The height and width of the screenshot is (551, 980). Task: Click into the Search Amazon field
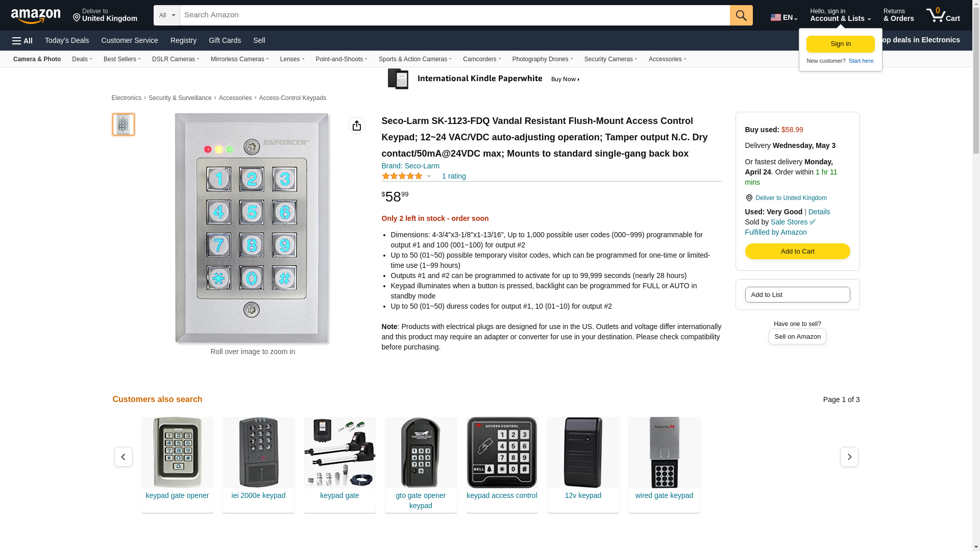click(454, 15)
